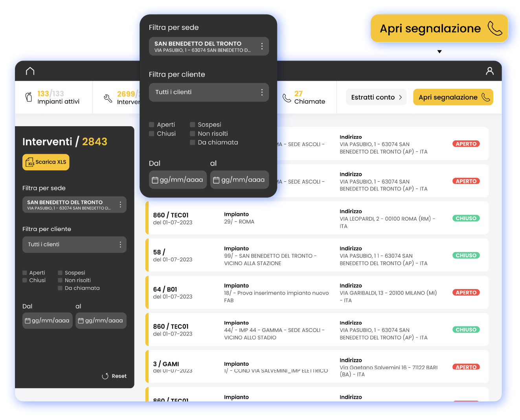This screenshot has height=420, width=520.
Task: Open the user profile icon
Action: coord(489,71)
